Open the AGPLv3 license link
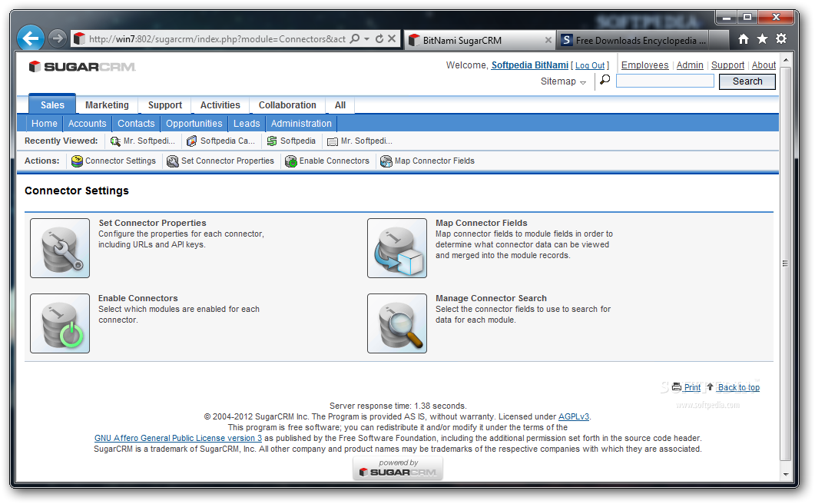The width and height of the screenshot is (815, 504). click(x=573, y=416)
